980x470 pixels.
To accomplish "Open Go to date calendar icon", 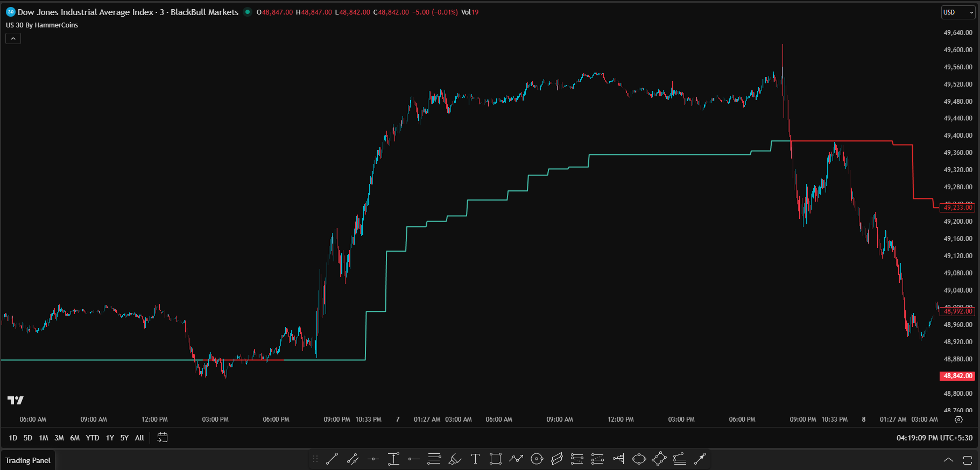I will tap(162, 438).
